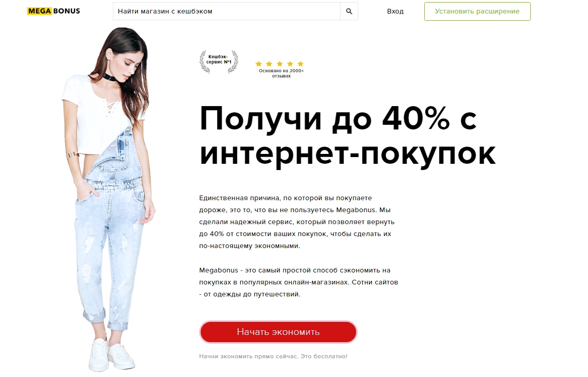Click the laurel wreath Кешбэк-сервис №1 badge
The width and height of the screenshot is (588, 377).
219,61
